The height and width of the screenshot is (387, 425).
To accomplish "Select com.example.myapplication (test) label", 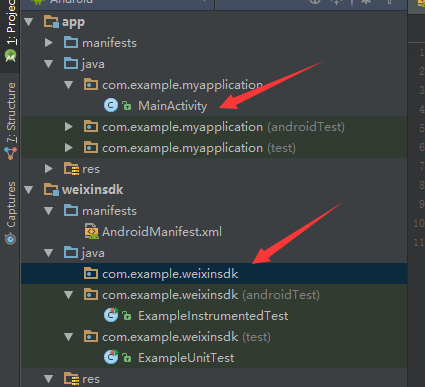I will point(199,148).
